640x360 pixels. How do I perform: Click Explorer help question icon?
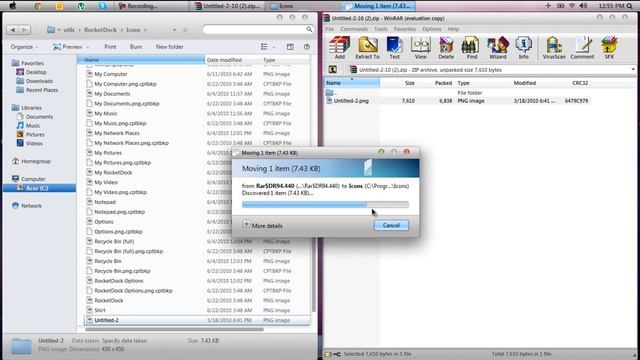(307, 47)
